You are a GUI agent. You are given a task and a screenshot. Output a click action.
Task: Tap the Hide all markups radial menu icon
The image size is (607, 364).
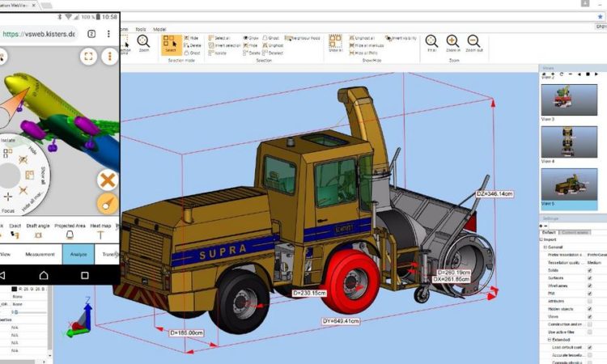pyautogui.click(x=23, y=190)
